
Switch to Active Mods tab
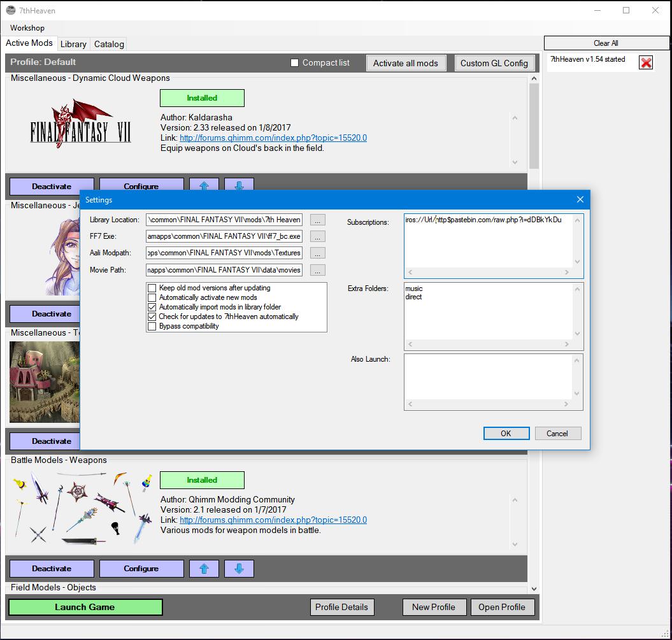[29, 43]
